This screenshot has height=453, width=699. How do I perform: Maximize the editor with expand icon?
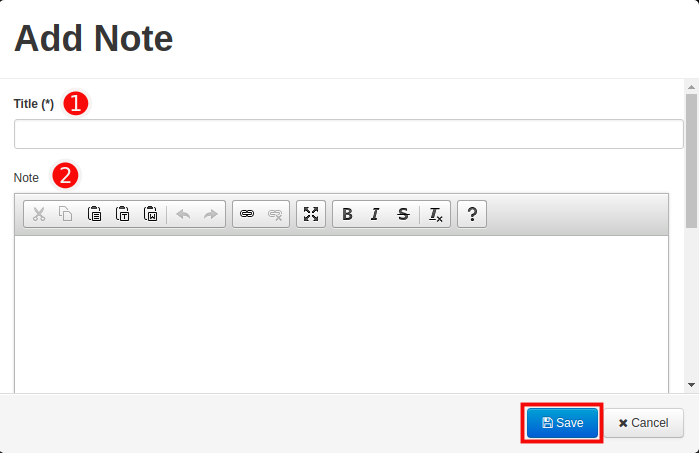point(311,214)
